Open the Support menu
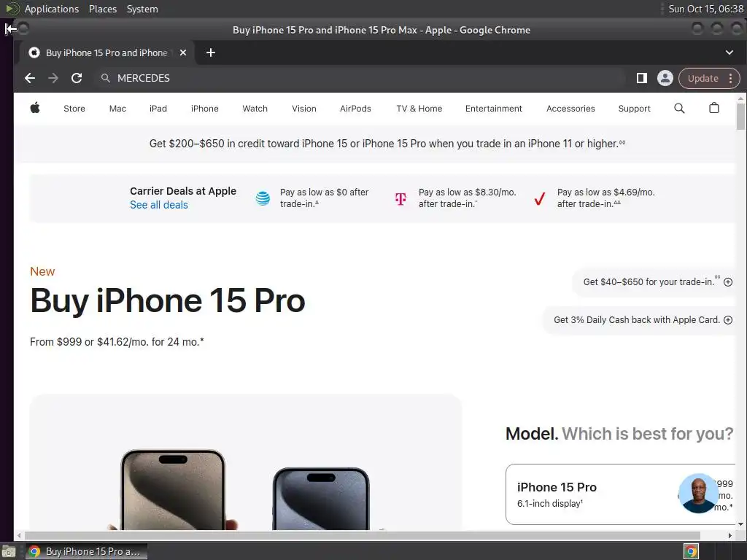Image resolution: width=747 pixels, height=560 pixels. tap(634, 109)
